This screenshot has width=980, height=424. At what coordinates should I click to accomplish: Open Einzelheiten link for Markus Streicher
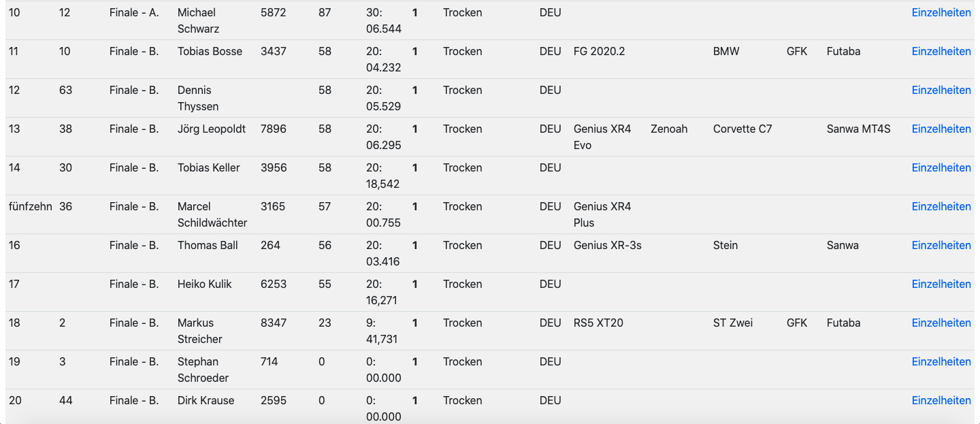(941, 323)
